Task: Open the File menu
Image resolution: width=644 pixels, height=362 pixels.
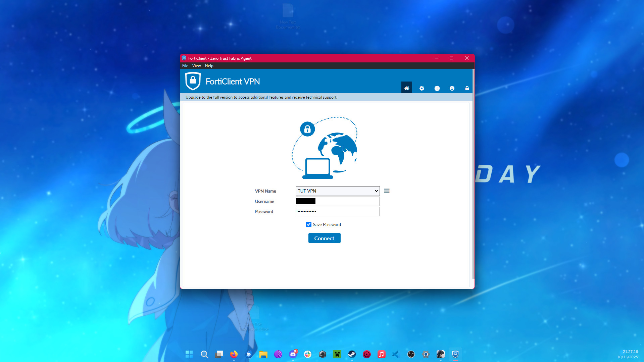Action: pos(185,66)
